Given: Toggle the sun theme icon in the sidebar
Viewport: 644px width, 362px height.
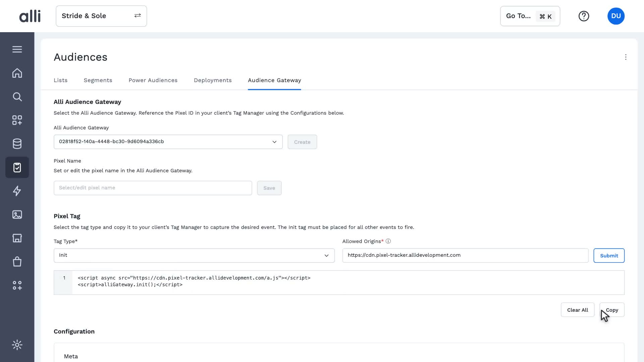Looking at the screenshot, I should point(17,345).
